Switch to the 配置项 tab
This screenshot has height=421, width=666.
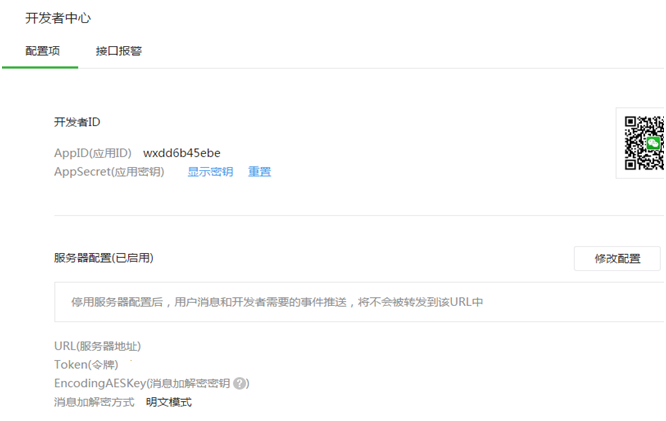tap(42, 51)
